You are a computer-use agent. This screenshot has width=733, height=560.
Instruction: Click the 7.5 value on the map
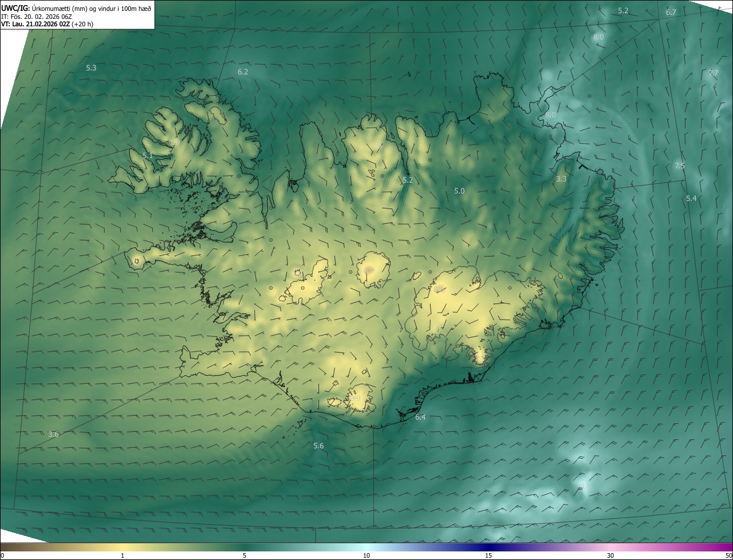click(680, 165)
